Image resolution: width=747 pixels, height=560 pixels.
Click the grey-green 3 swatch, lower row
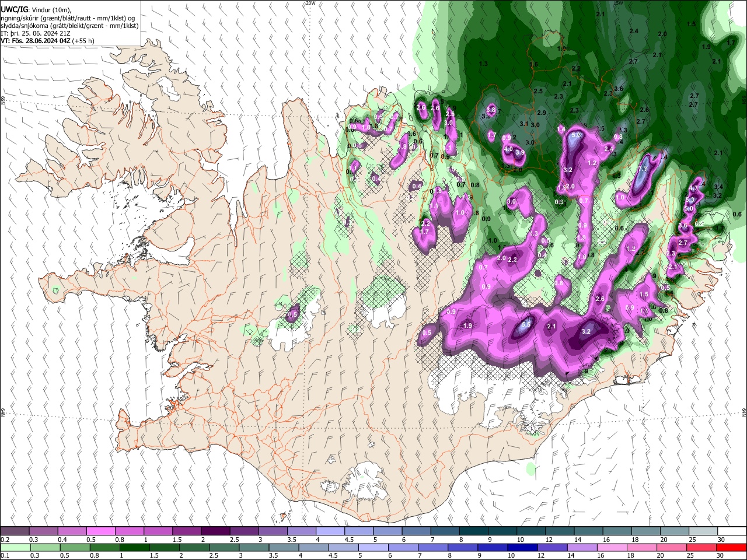pos(254,548)
